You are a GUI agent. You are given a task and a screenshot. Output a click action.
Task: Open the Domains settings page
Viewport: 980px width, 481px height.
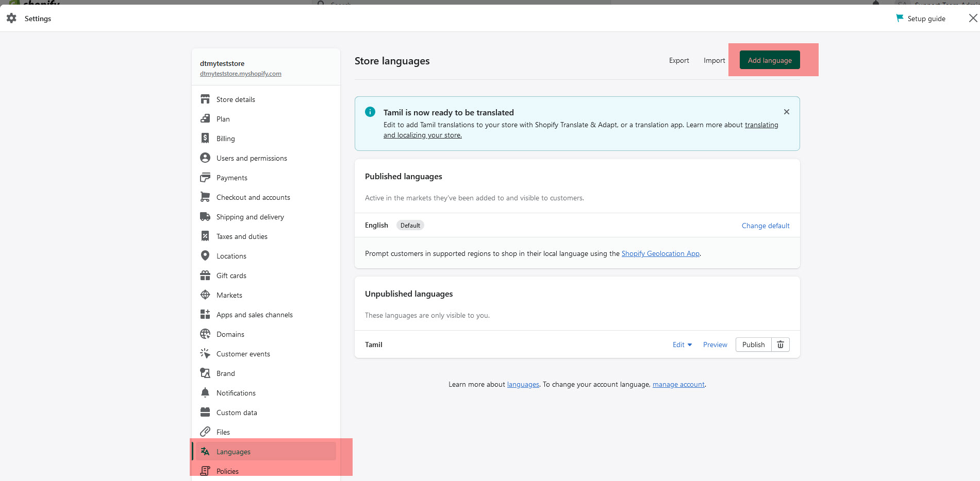pyautogui.click(x=230, y=334)
